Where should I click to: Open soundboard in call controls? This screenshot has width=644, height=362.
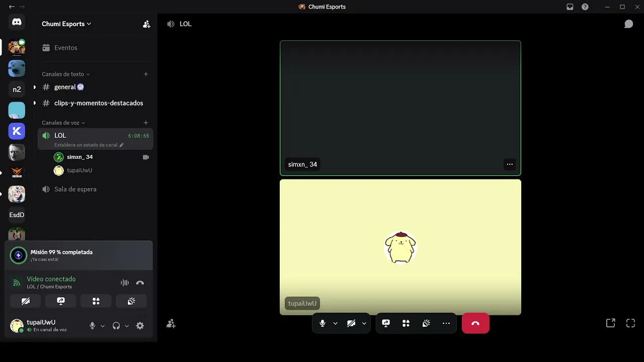426,323
